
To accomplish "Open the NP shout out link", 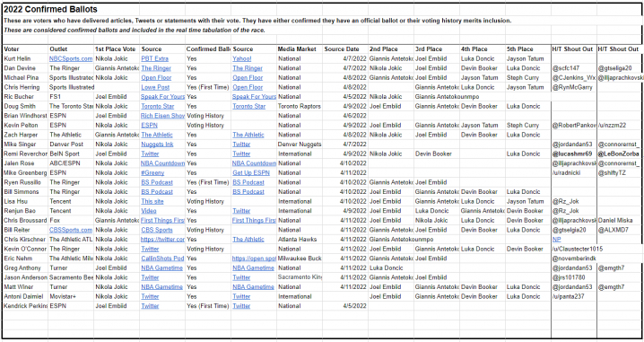I will coord(556,240).
